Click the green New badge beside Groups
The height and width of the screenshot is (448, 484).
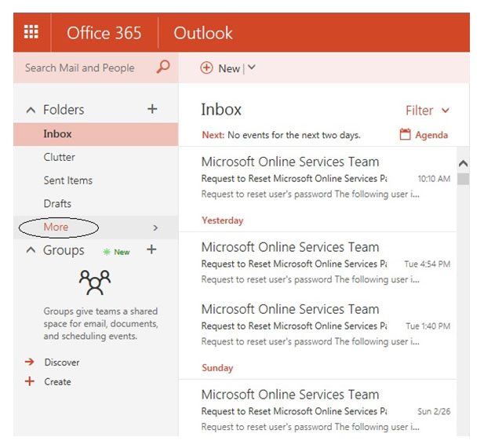click(117, 252)
